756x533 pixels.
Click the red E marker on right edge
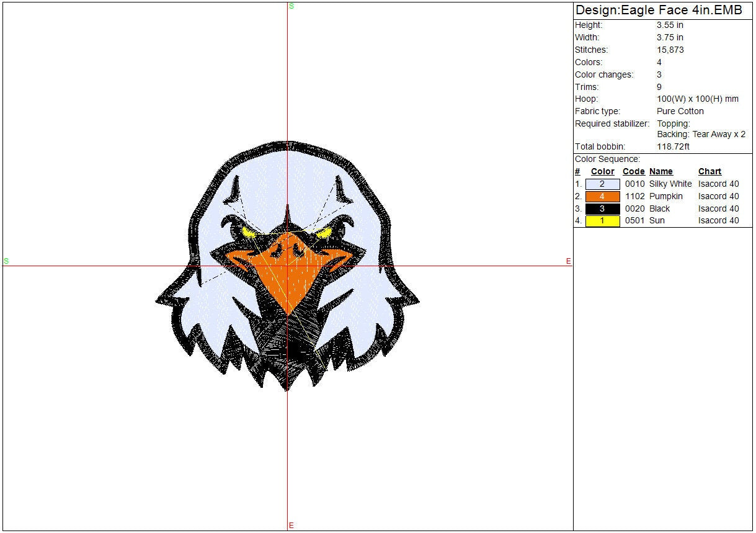[x=568, y=261]
